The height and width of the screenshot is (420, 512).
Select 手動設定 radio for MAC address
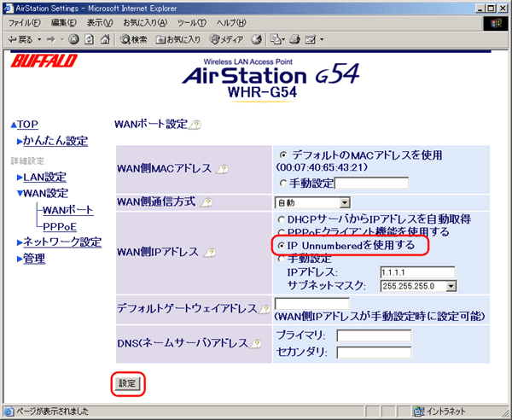[x=282, y=184]
